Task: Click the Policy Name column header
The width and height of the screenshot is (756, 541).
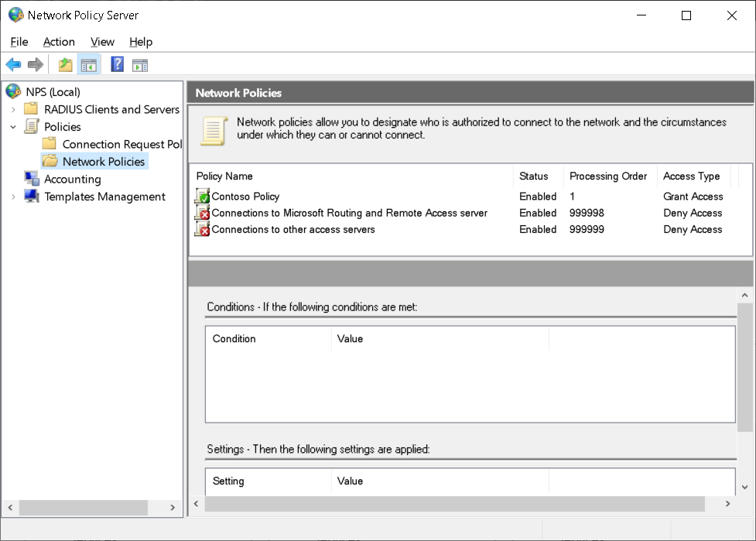Action: (x=224, y=176)
